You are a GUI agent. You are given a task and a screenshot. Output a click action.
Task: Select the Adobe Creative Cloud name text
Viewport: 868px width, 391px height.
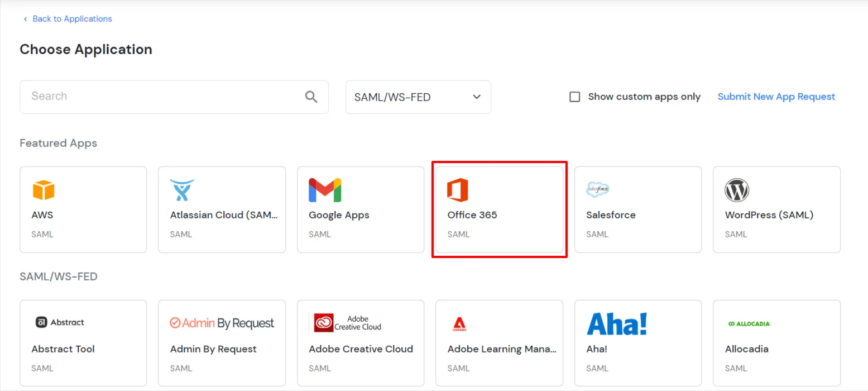pyautogui.click(x=361, y=349)
